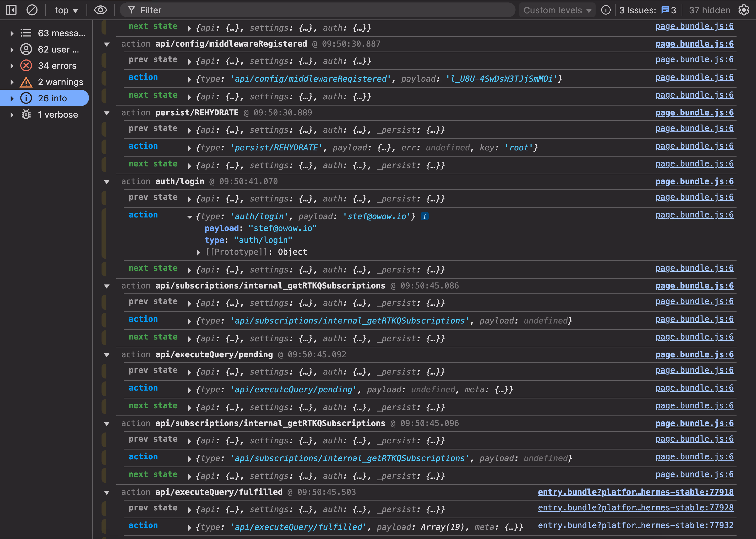Screen dimensions: 756x539
Task: Collapse the auth/login action group
Action: pyautogui.click(x=107, y=181)
